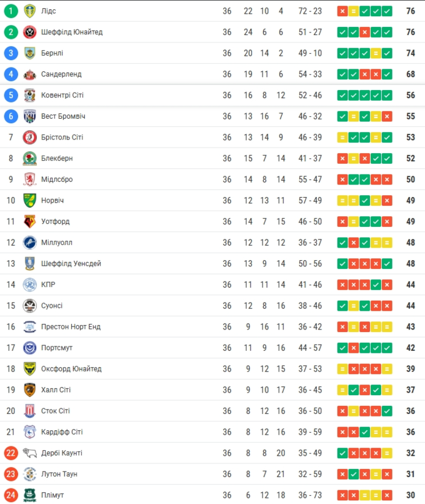Click the Burnley club crest icon

(29, 53)
